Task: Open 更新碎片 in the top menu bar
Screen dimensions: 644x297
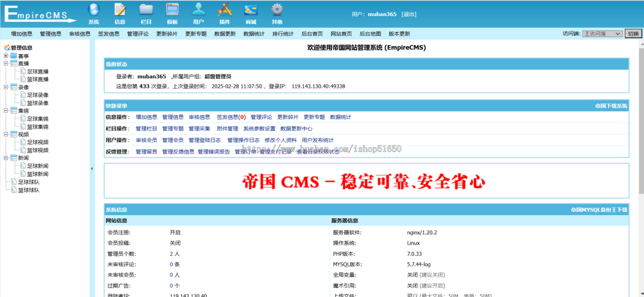Action: tap(167, 34)
